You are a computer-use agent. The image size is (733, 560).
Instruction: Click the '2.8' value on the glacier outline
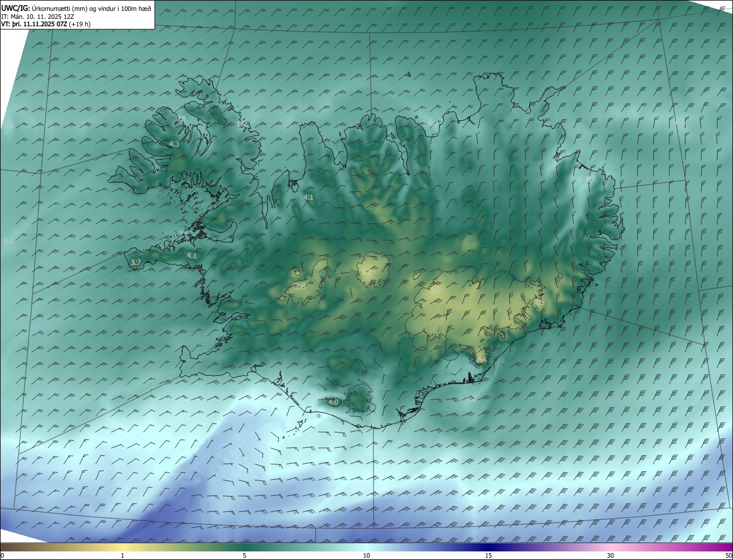(300, 286)
